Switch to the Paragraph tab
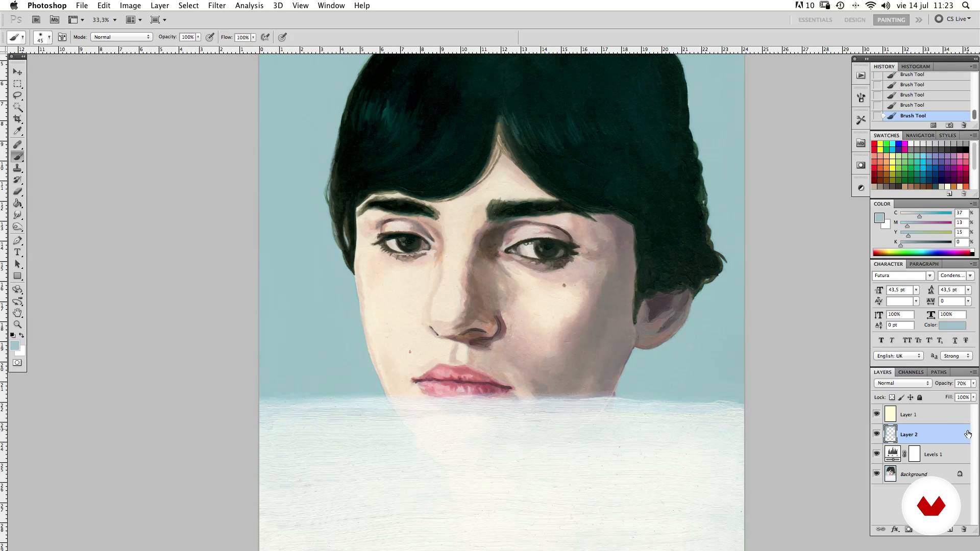The image size is (980, 551). coord(924,264)
